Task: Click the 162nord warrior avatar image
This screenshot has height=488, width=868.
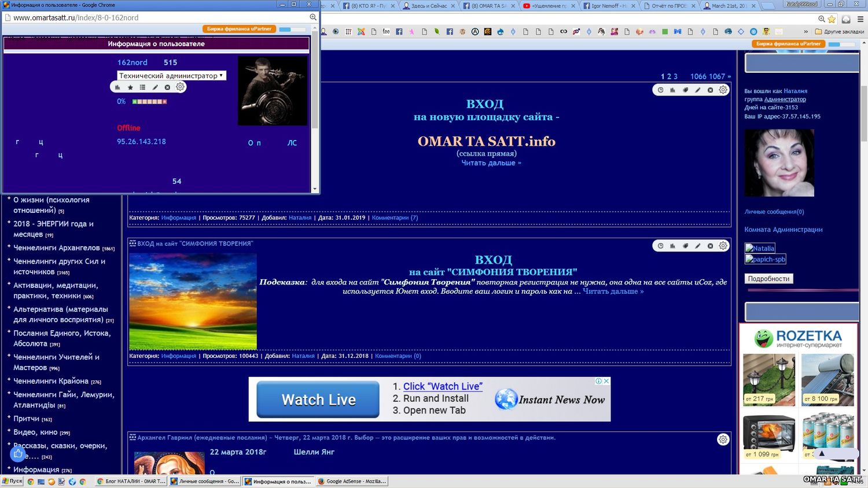Action: coord(273,91)
